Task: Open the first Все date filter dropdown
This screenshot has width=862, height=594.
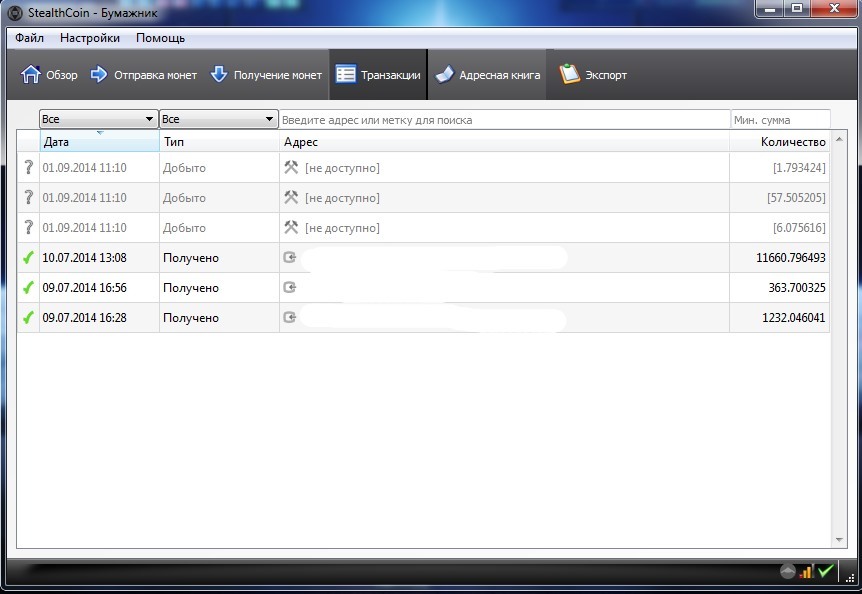Action: pyautogui.click(x=98, y=119)
